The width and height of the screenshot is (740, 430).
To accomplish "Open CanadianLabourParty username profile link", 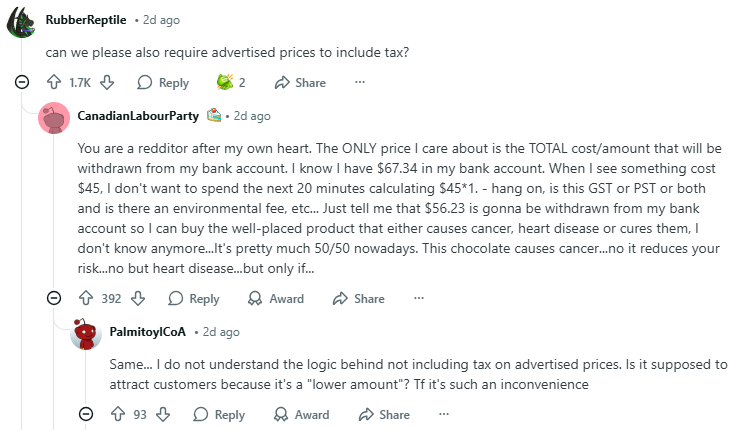I will (139, 116).
